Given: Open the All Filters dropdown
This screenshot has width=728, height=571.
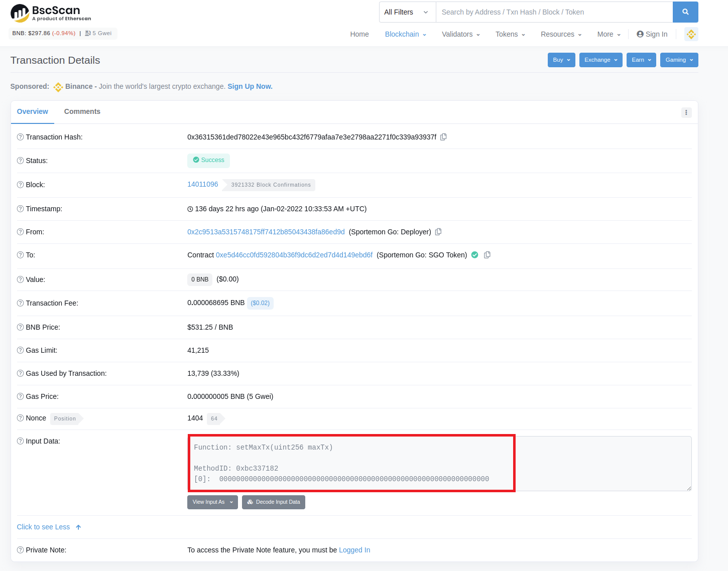Looking at the screenshot, I should coord(407,12).
